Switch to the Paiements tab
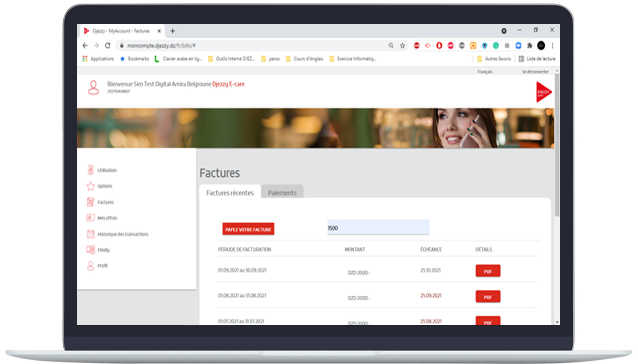 point(282,193)
